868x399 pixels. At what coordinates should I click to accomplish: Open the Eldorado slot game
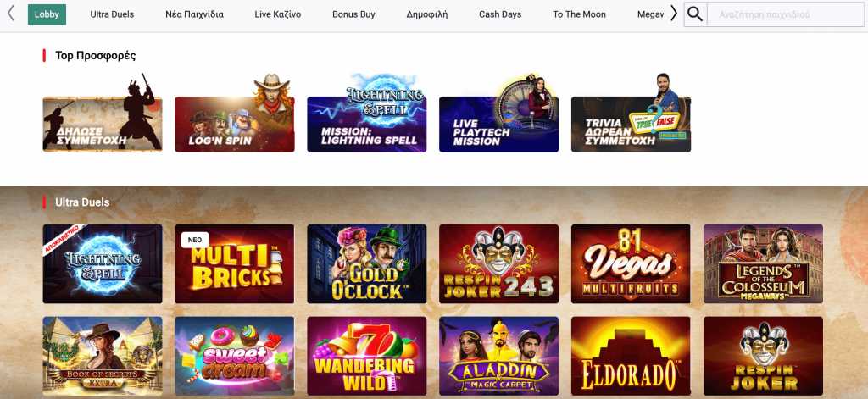(631, 357)
